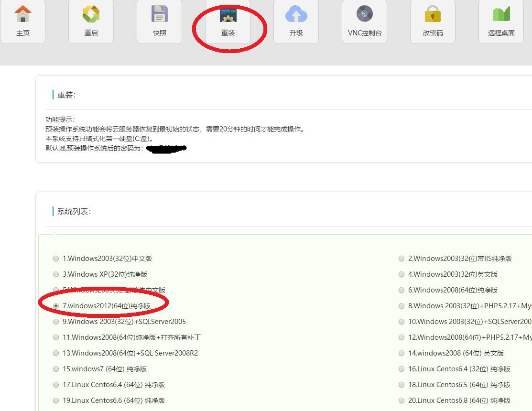Select 16.Linux Centos6.4 (32位) 纯净版 radio
The height and width of the screenshot is (411, 532).
pyautogui.click(x=402, y=369)
